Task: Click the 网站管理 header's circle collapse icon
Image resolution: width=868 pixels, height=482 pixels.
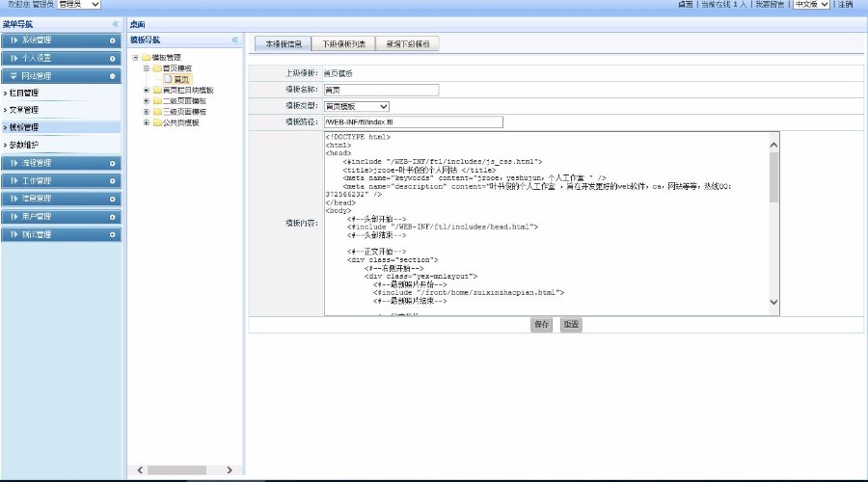Action: (113, 76)
